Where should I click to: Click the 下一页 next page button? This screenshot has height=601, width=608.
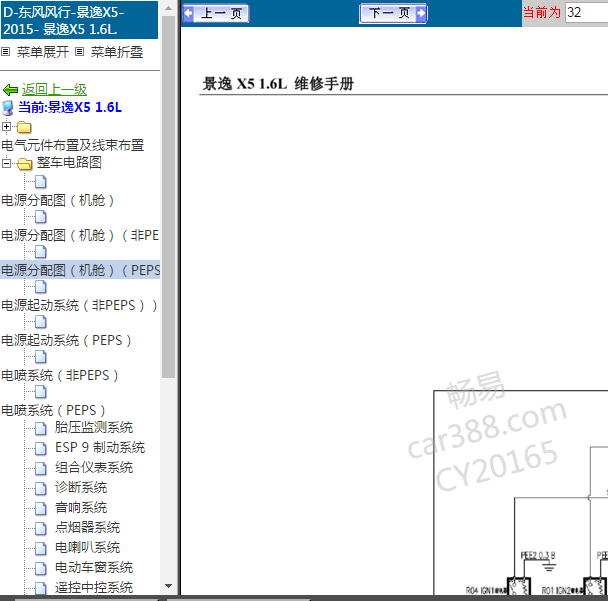tap(393, 14)
